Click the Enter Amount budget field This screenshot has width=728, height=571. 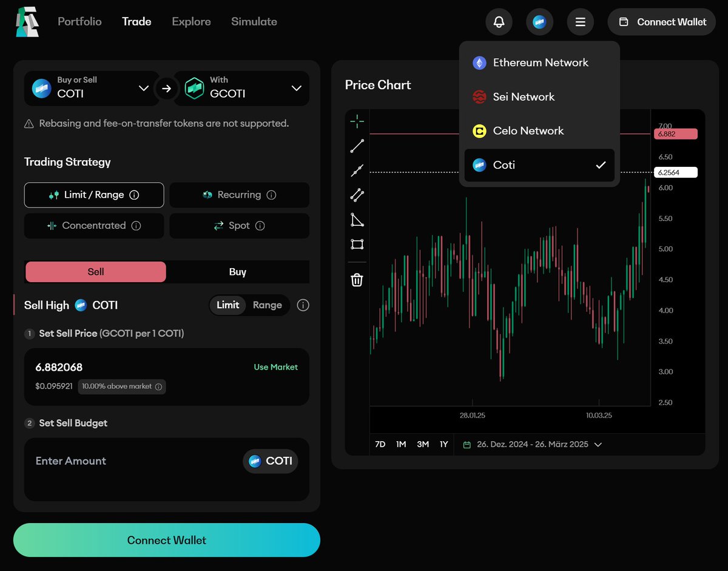(71, 461)
